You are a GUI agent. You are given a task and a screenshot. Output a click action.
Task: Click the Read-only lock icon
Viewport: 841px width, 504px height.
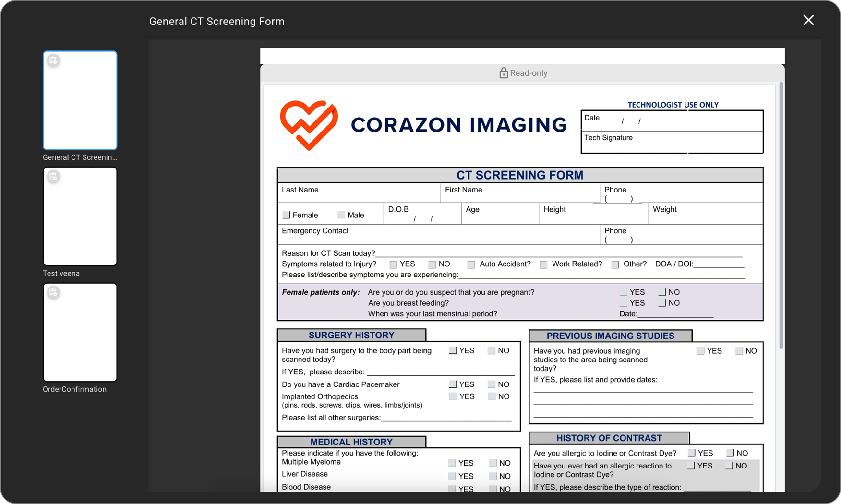tap(503, 73)
